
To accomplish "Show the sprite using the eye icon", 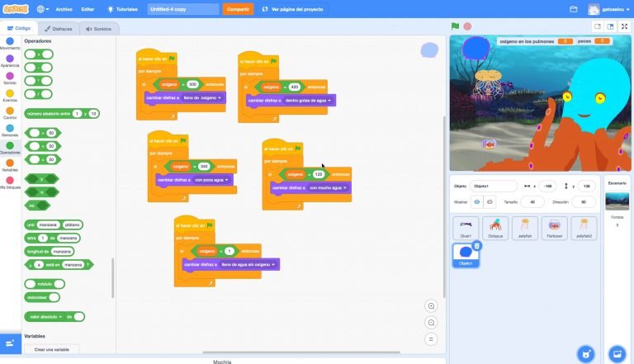I will (477, 201).
